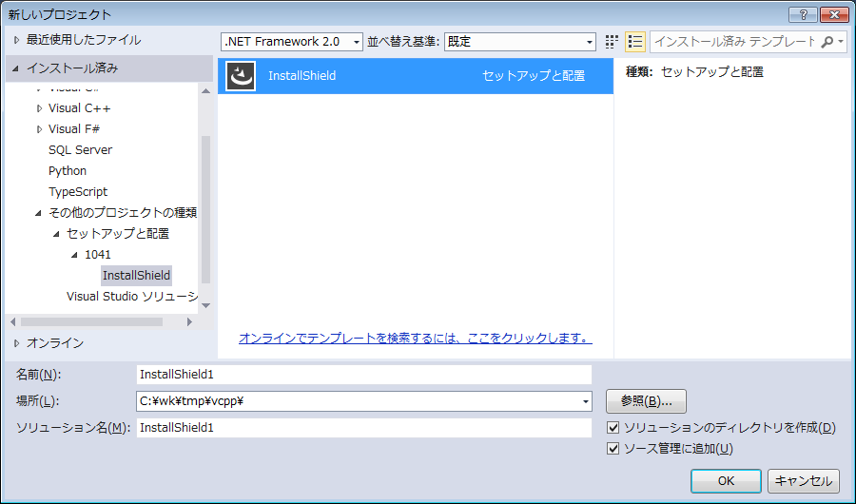Select Python in the tree
The width and height of the screenshot is (856, 504).
click(x=68, y=171)
